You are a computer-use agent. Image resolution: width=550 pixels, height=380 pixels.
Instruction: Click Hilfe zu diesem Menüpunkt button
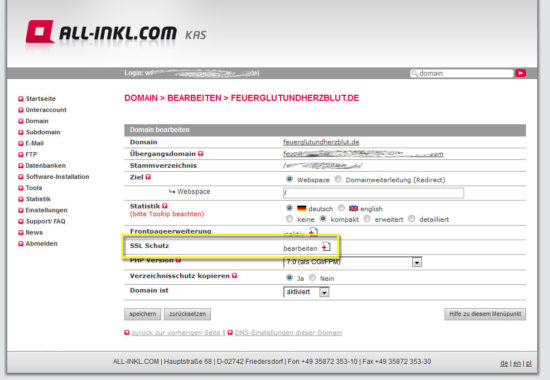(485, 314)
